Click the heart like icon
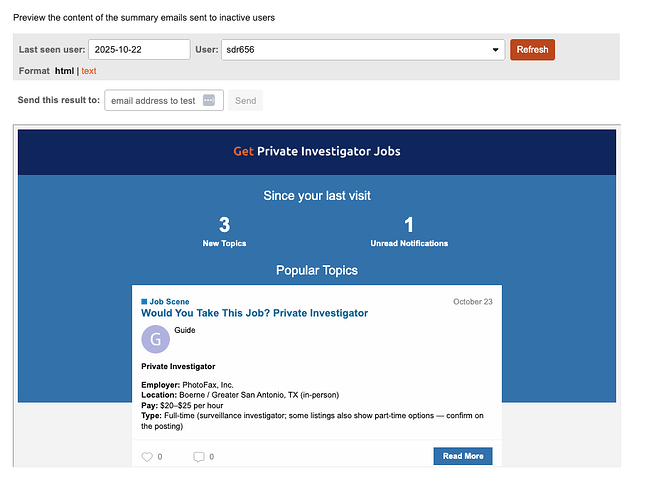 pyautogui.click(x=147, y=457)
